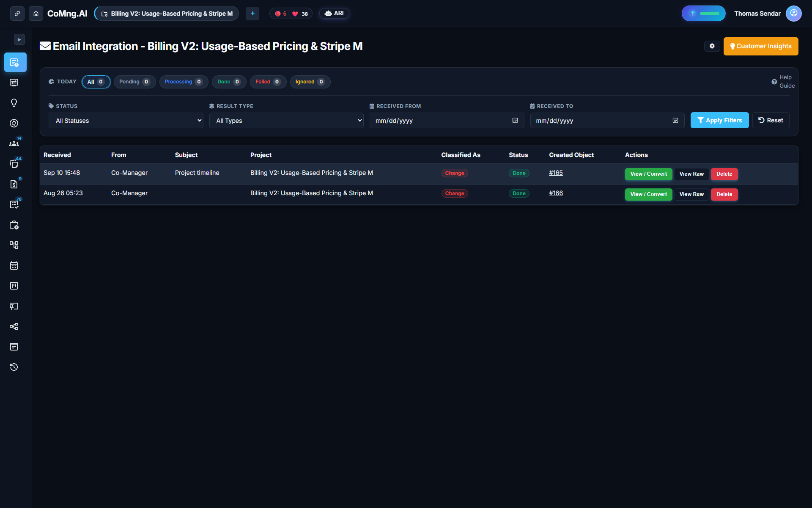
Task: Click Apply Filters button
Action: pyautogui.click(x=719, y=120)
